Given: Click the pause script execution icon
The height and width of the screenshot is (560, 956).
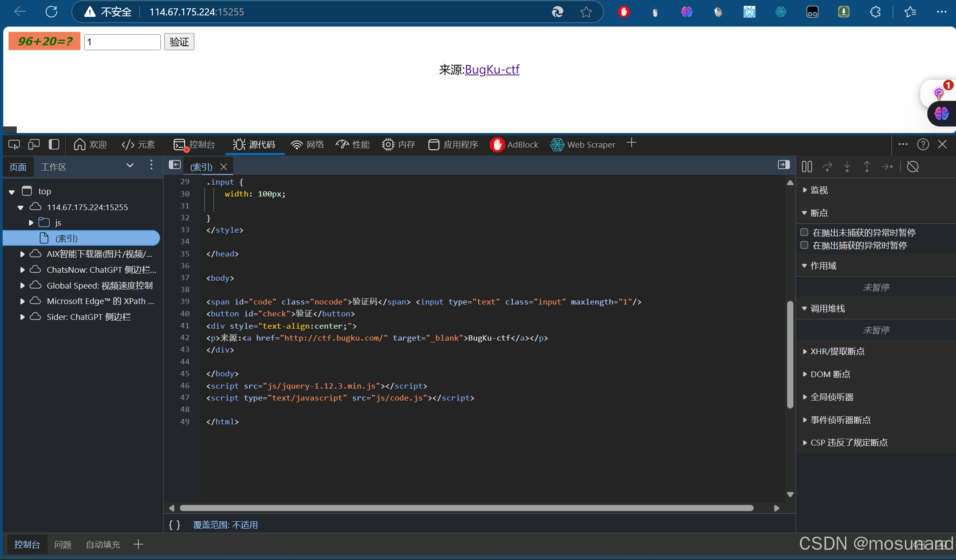Looking at the screenshot, I should pyautogui.click(x=807, y=167).
